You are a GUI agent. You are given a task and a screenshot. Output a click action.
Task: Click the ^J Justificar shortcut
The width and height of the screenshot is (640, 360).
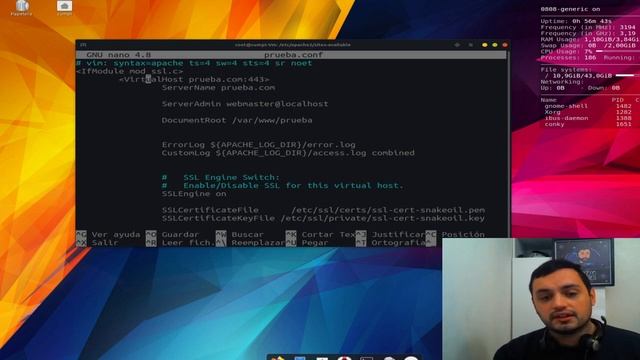390,234
